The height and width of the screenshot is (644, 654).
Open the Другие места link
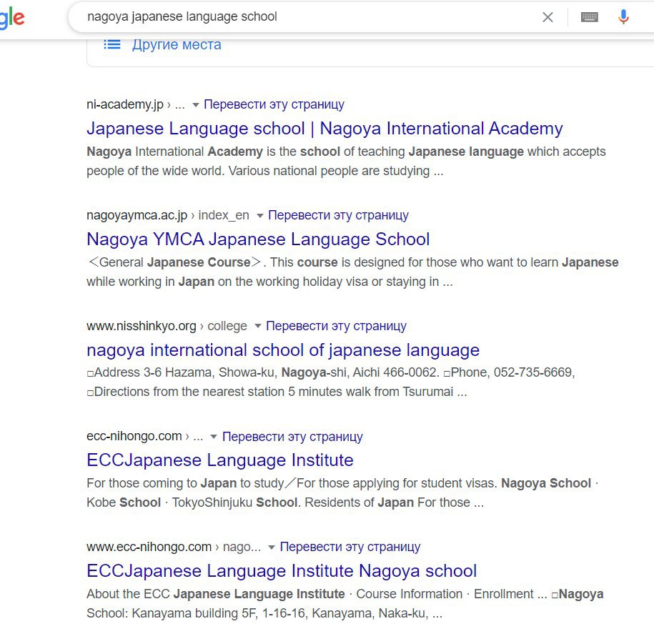pyautogui.click(x=177, y=44)
